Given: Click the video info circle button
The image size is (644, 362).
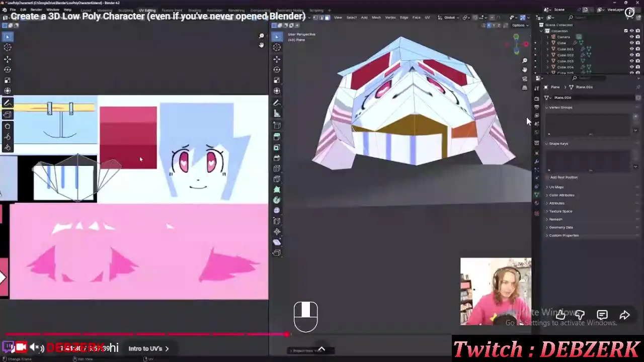Looking at the screenshot, I should (x=629, y=13).
